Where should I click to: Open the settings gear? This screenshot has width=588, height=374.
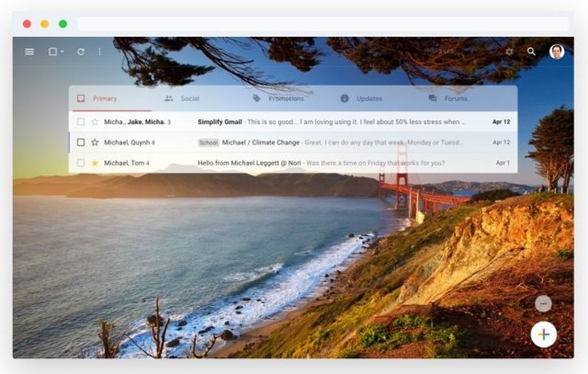(509, 52)
